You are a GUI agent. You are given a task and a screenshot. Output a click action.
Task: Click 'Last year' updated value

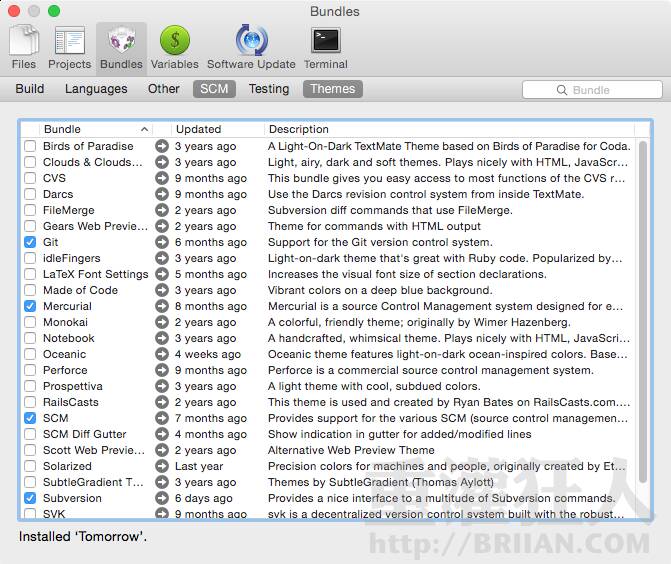point(199,466)
